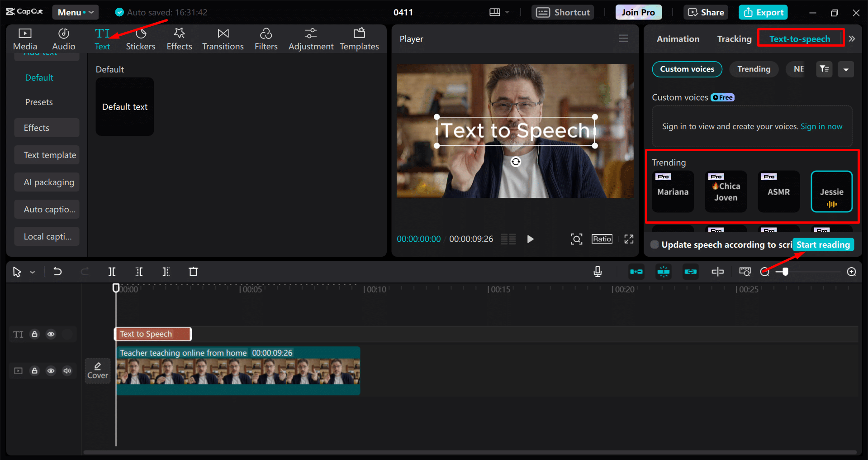This screenshot has height=460, width=868.
Task: Expand more tabs with double chevron
Action: (852, 39)
